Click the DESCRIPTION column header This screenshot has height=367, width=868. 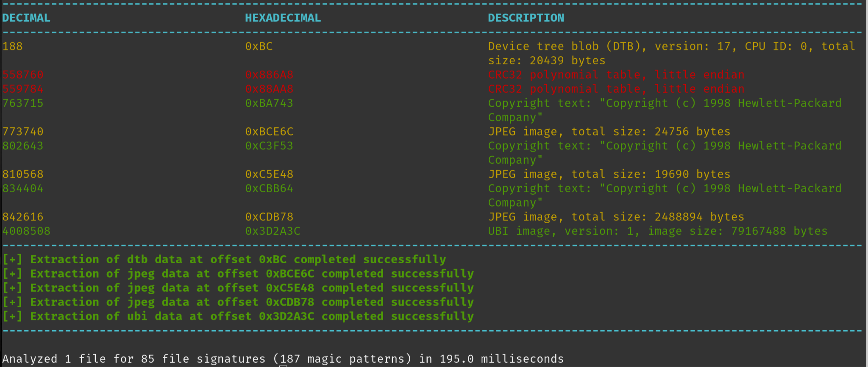click(x=526, y=18)
